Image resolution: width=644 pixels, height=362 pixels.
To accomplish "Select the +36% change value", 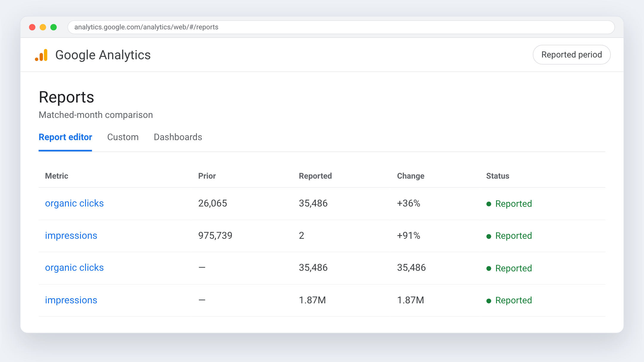I will pyautogui.click(x=409, y=204).
